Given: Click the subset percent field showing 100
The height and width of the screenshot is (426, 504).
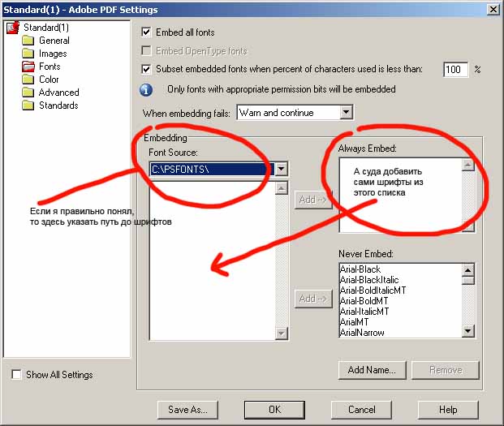Looking at the screenshot, I should 455,70.
